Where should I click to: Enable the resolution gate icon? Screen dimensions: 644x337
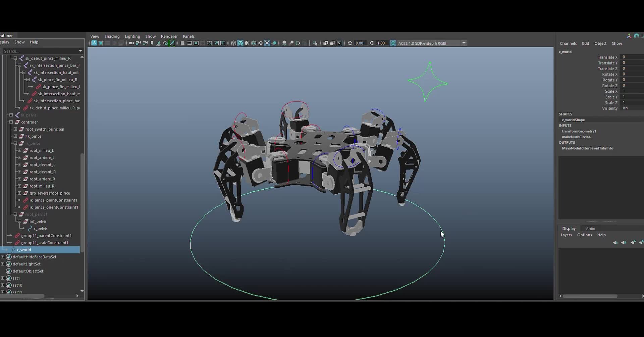click(x=196, y=43)
